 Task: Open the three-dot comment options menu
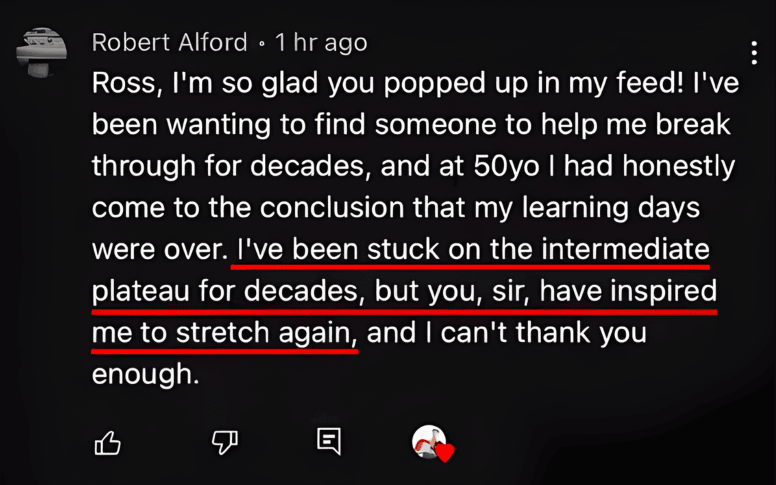tap(754, 53)
